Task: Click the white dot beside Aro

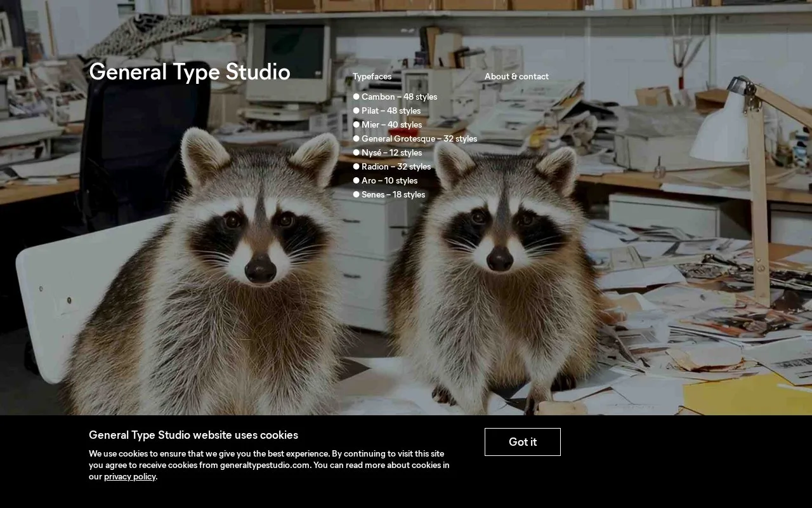Action: click(357, 180)
